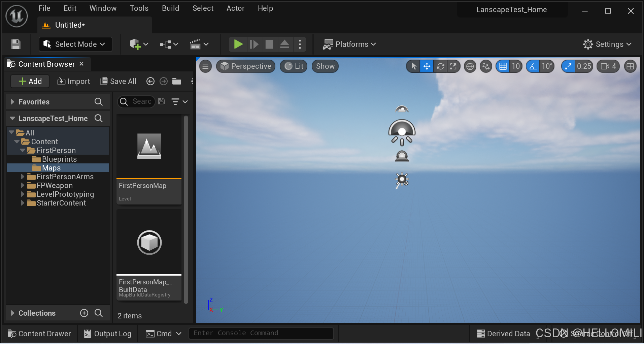Open the Actor menu
This screenshot has height=344, width=644.
(235, 8)
